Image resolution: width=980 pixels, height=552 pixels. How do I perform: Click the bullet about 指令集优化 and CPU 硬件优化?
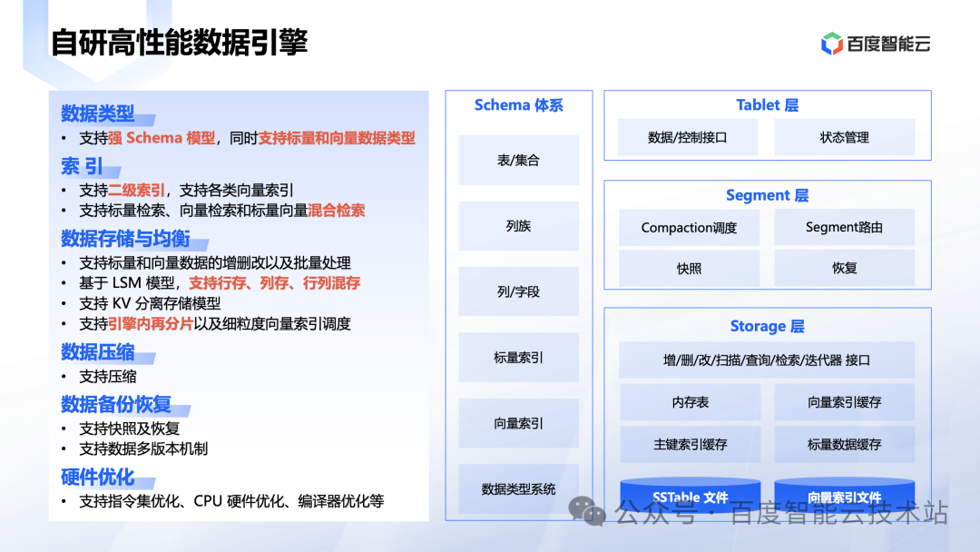(231, 501)
